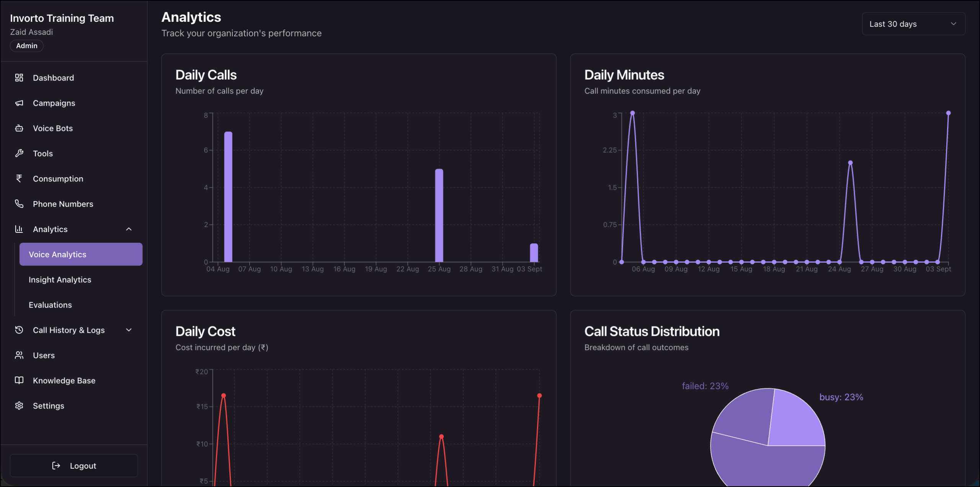
Task: Select Insight Analytics submenu item
Action: coord(81,279)
